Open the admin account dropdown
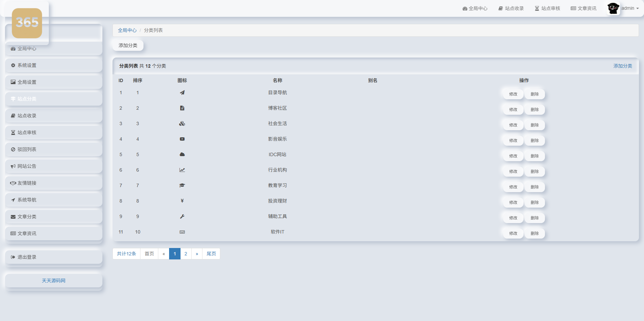 click(629, 8)
